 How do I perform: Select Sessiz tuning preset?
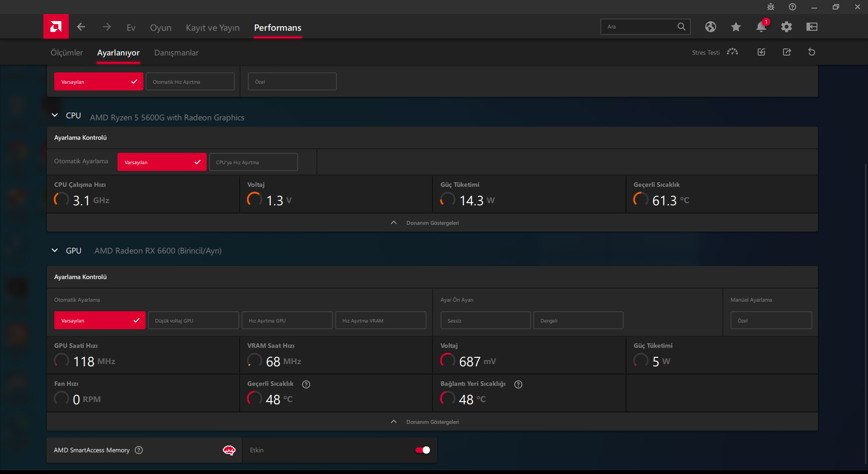[x=486, y=320]
